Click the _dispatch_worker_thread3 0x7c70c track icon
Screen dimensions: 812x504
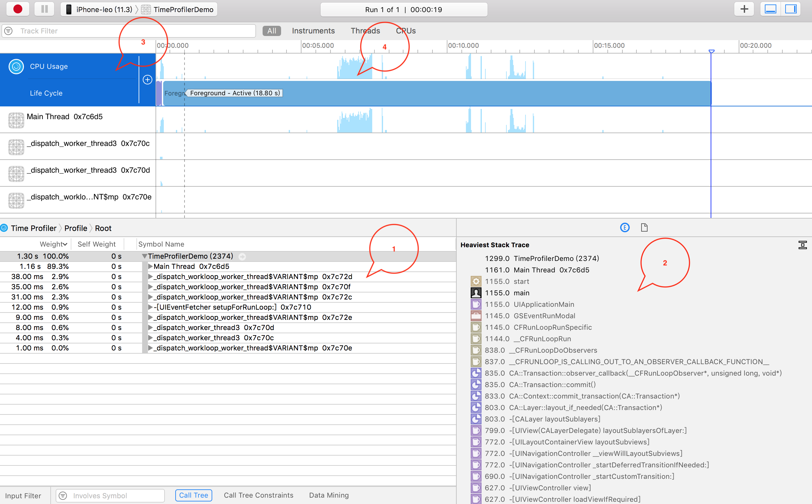[16, 147]
